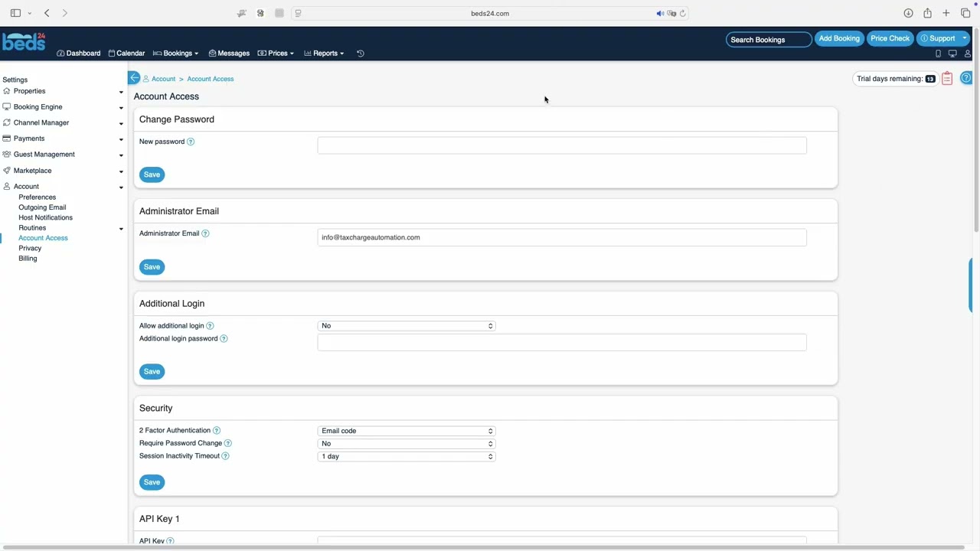Focus the Administrator Email field
Image resolution: width=980 pixels, height=551 pixels.
[x=562, y=238]
